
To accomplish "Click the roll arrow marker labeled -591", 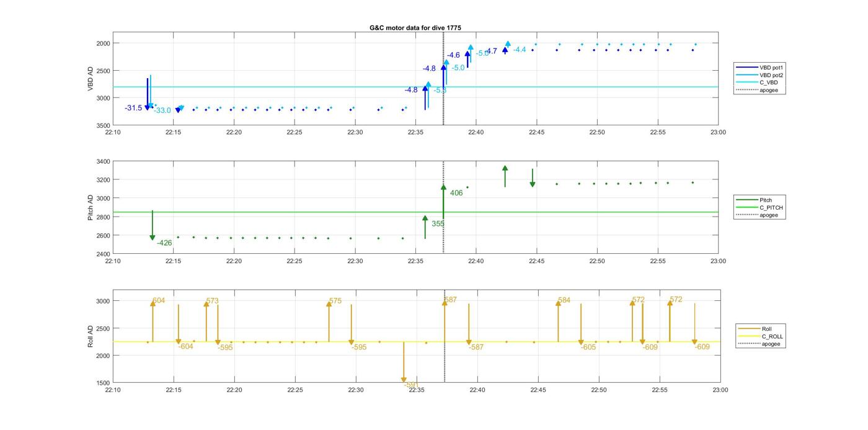I will (x=404, y=362).
